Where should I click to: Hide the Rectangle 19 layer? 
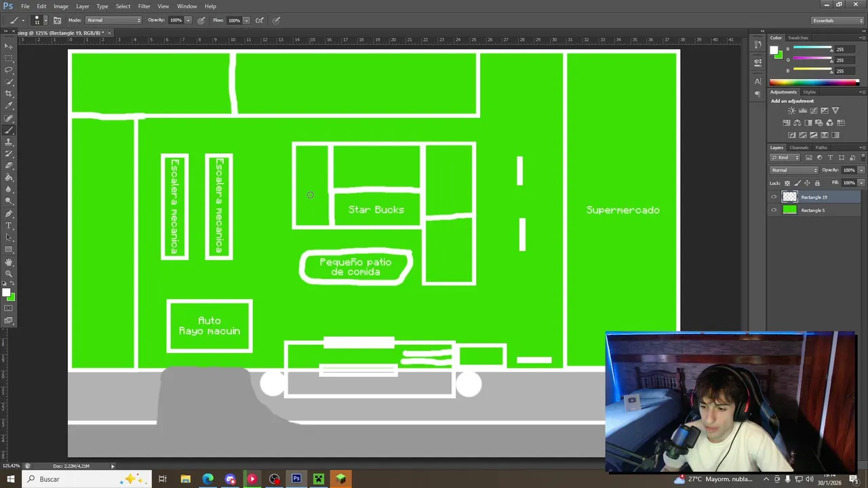[x=774, y=197]
